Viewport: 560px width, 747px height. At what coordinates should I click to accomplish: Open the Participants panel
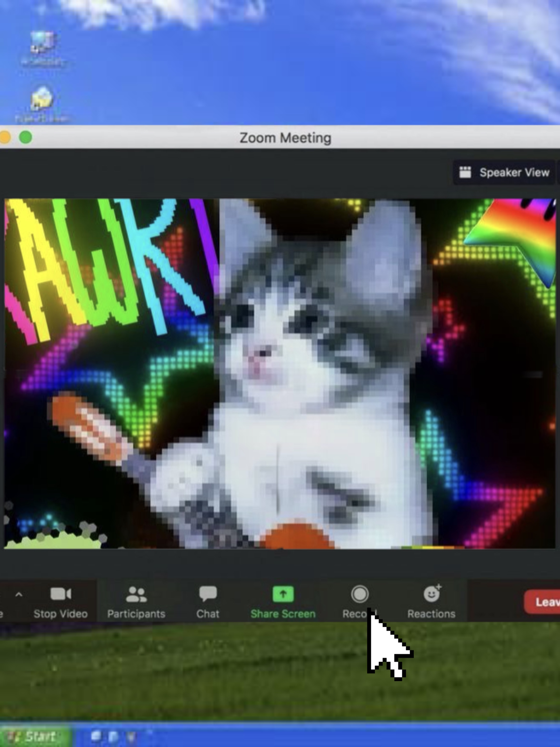click(x=136, y=594)
